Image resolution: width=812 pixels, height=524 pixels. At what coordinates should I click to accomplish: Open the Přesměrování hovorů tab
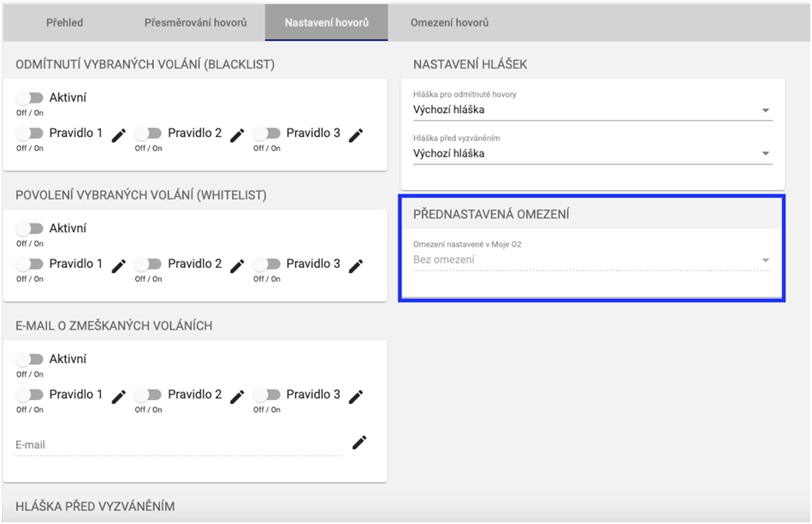195,22
